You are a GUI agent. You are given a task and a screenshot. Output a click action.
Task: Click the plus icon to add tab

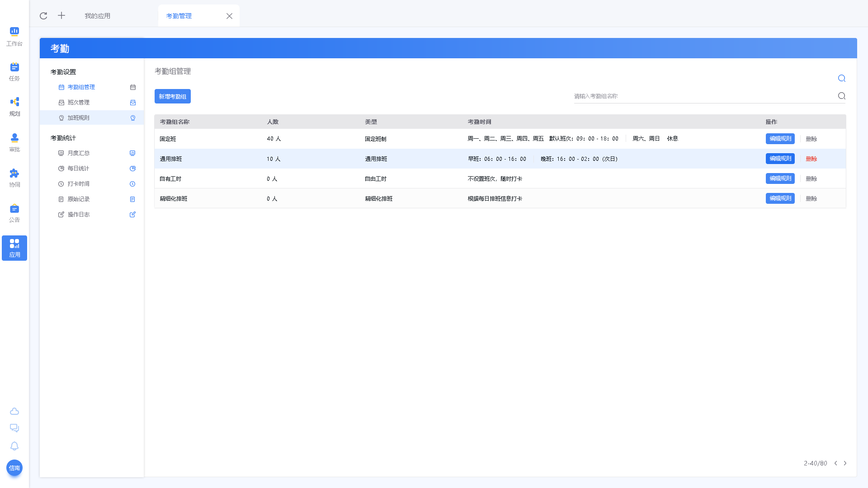coord(61,15)
